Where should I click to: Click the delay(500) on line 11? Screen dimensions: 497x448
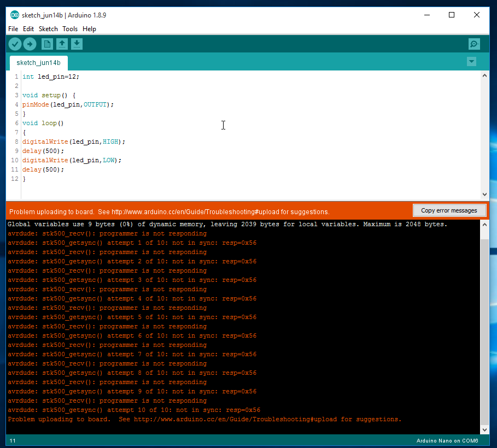tap(43, 169)
